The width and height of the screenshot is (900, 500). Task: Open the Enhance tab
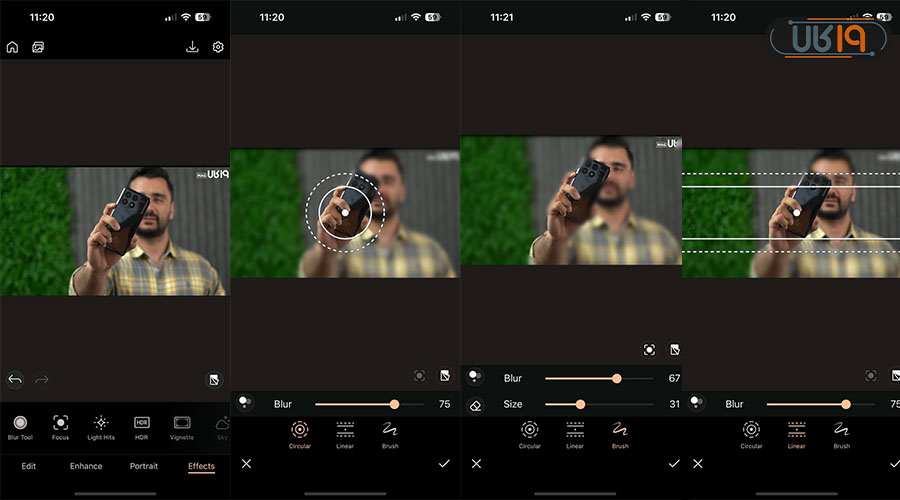click(86, 466)
